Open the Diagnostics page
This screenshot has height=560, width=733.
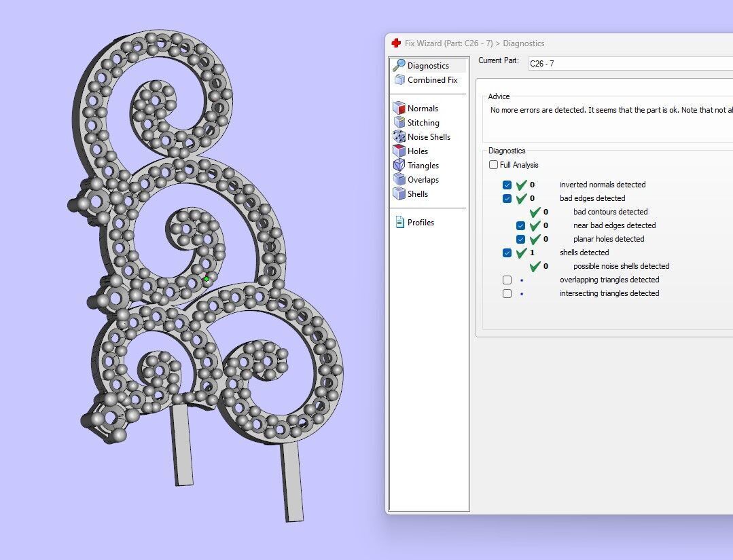coord(428,65)
